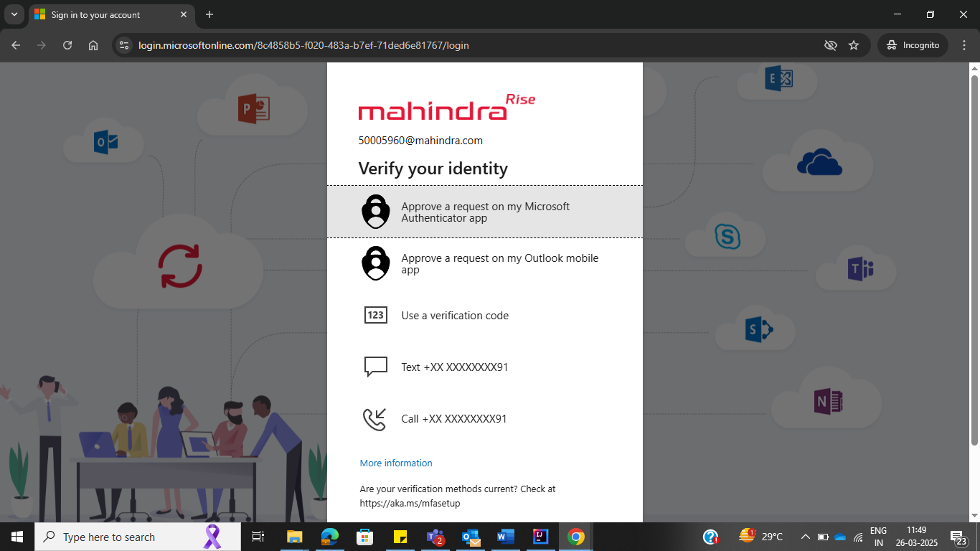The image size is (980, 551).
Task: Open Word from taskbar
Action: coord(506,537)
